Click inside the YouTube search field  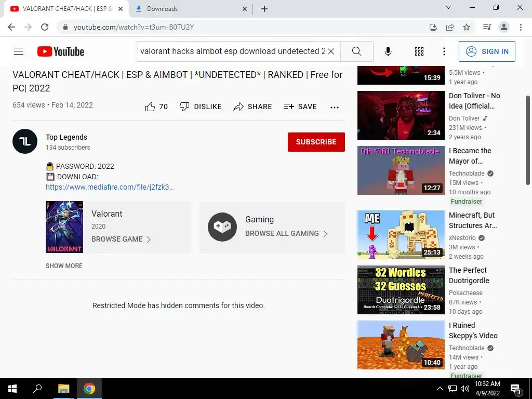(232, 51)
